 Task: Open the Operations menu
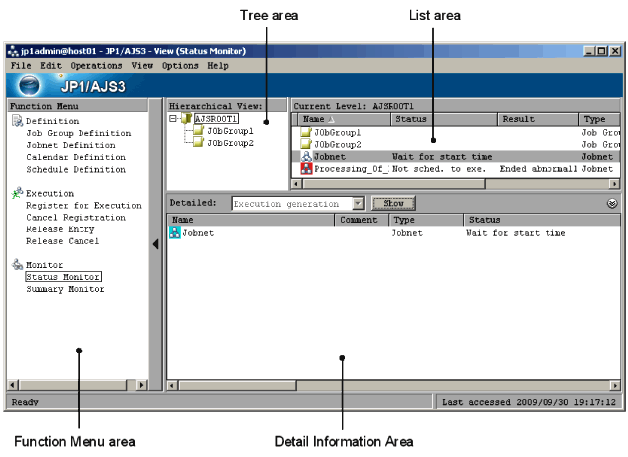(96, 66)
